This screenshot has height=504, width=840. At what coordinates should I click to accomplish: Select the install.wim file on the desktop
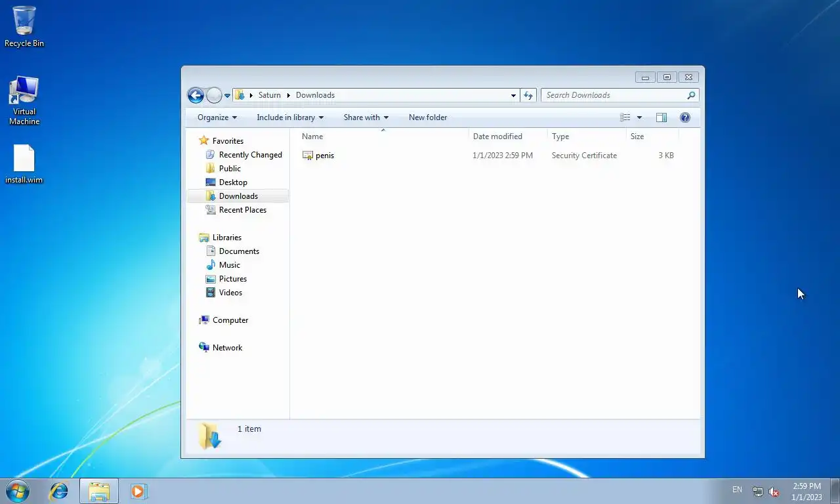point(24,164)
